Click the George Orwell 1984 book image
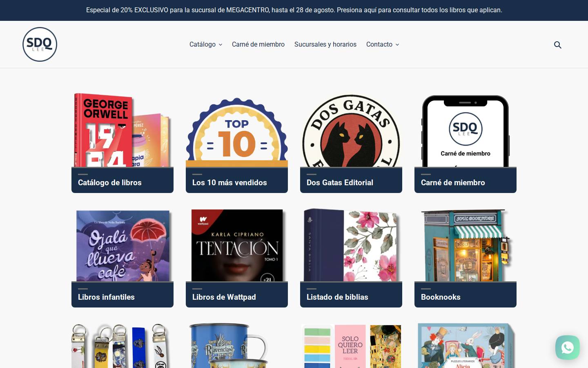The width and height of the screenshot is (588, 368). [122, 130]
